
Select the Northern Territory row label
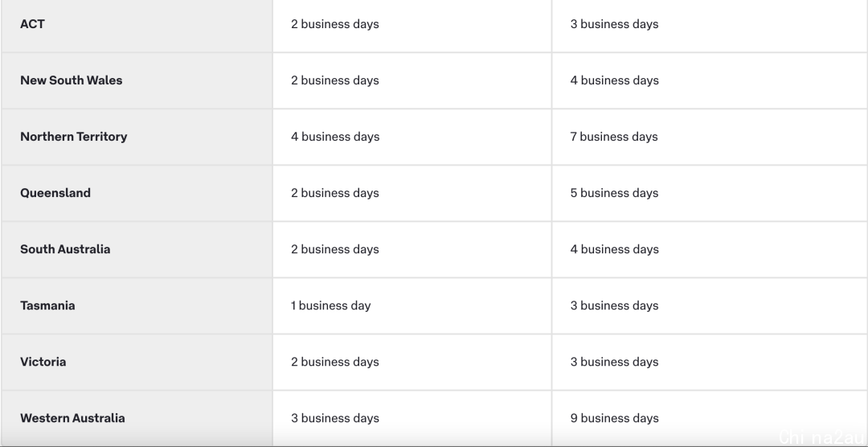click(74, 137)
